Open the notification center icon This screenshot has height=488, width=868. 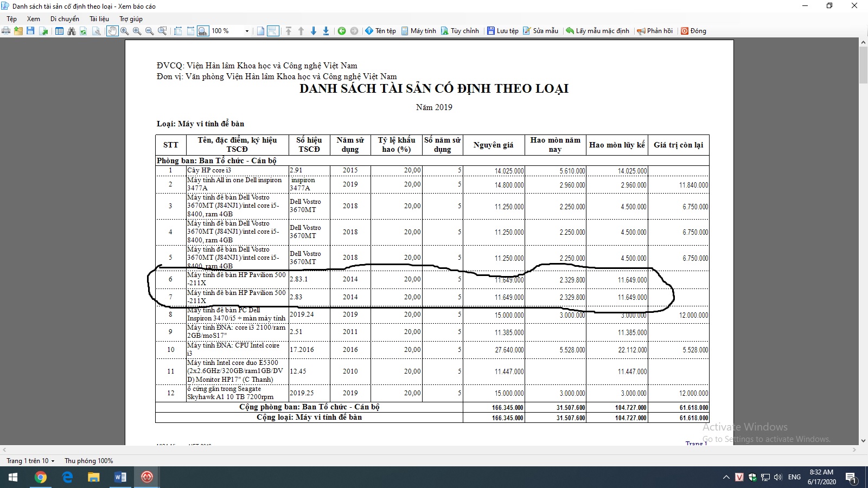tap(852, 478)
